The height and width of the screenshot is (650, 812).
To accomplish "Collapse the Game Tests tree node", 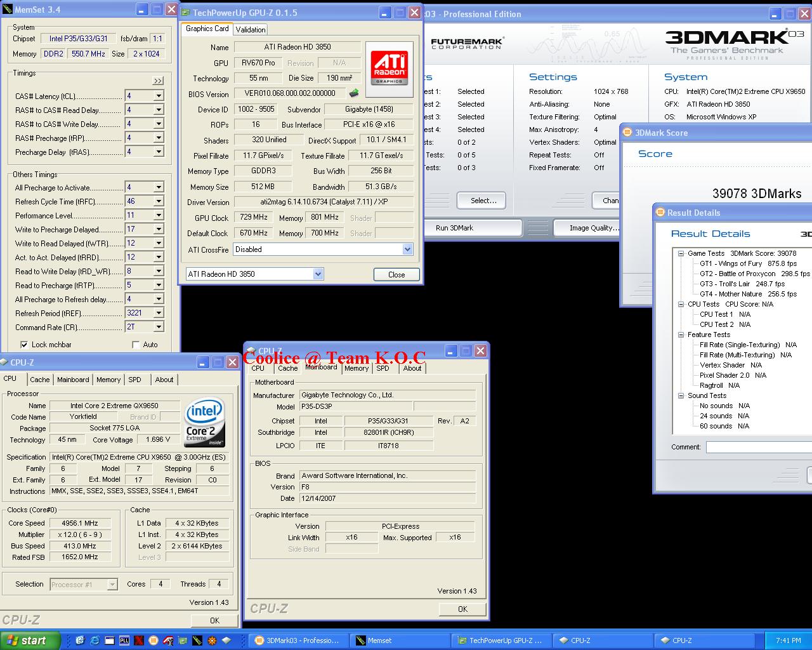I will coord(681,253).
